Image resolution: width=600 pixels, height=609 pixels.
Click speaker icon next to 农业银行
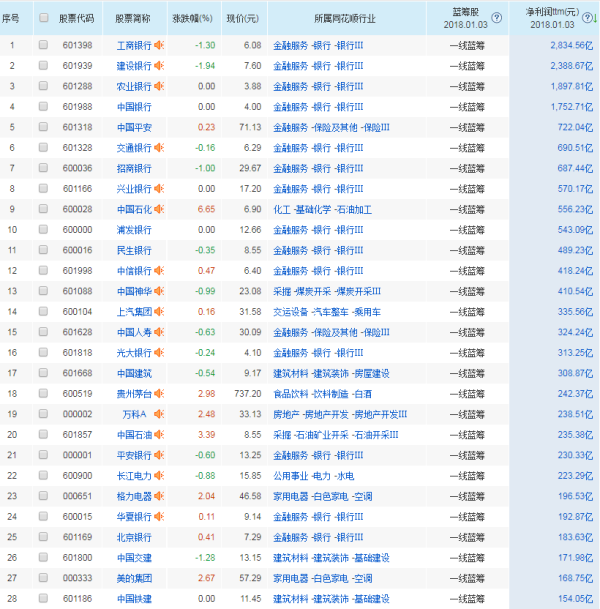coord(159,86)
